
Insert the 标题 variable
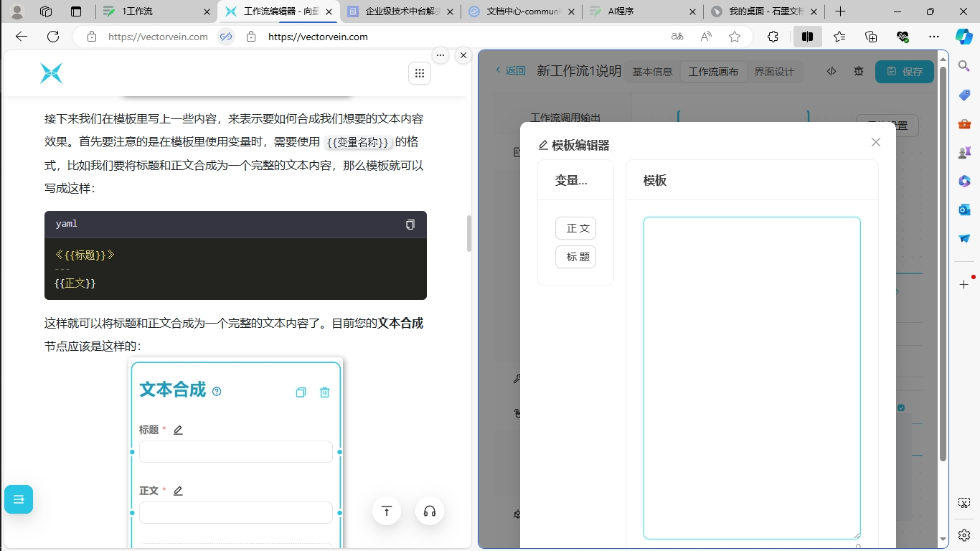tap(575, 257)
